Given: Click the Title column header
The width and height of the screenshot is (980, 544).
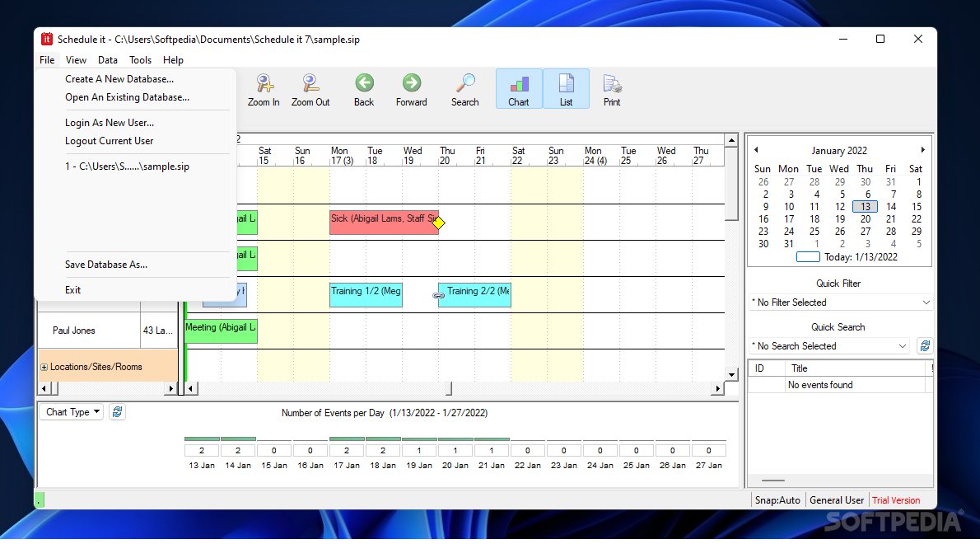Looking at the screenshot, I should point(855,368).
